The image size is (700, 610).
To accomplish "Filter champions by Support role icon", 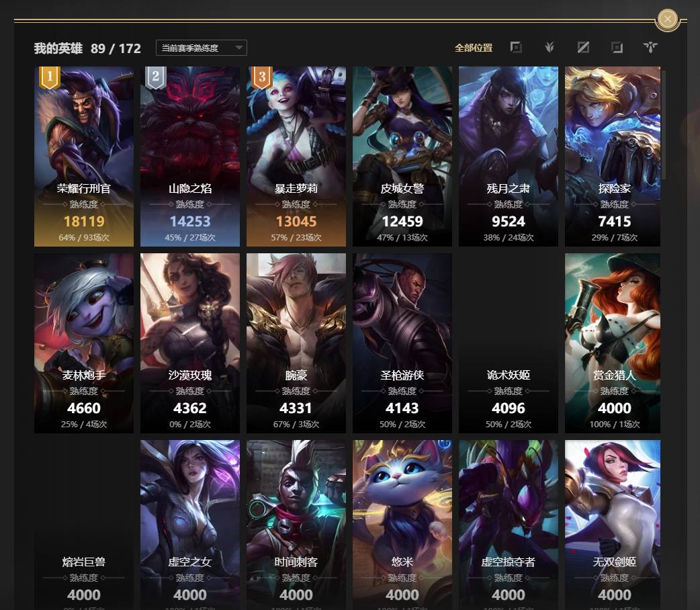I will [x=650, y=47].
